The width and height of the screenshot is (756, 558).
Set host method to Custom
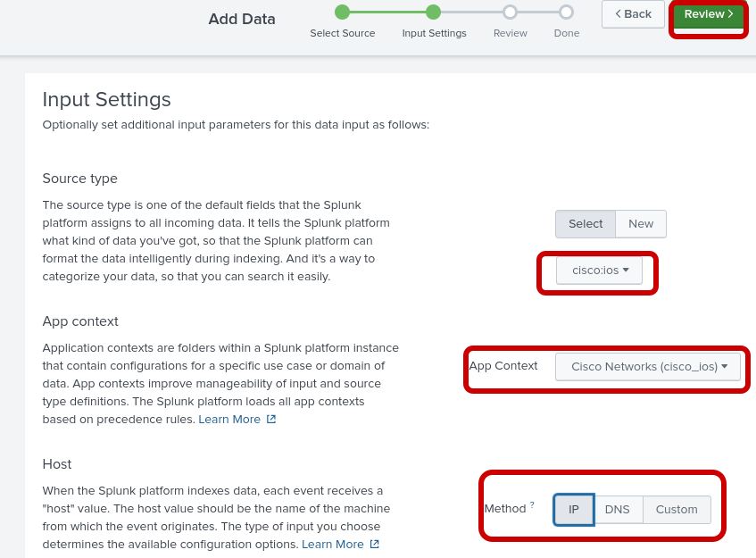click(x=677, y=510)
